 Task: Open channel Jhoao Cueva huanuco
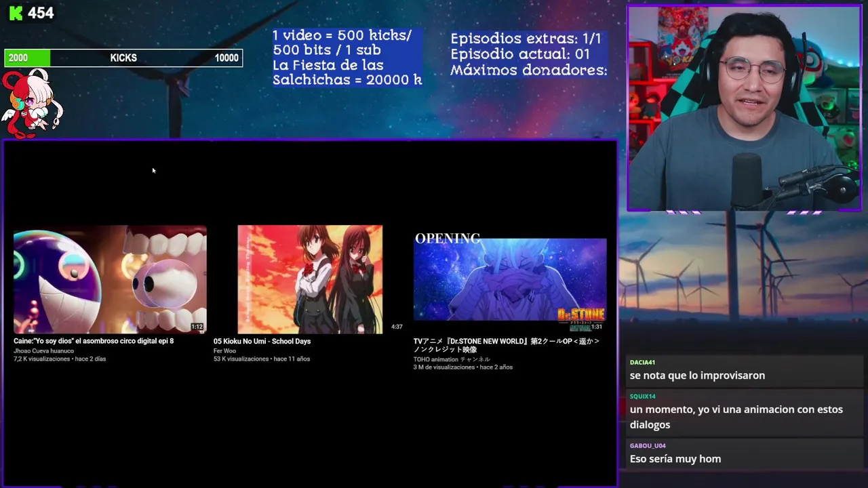(43, 350)
